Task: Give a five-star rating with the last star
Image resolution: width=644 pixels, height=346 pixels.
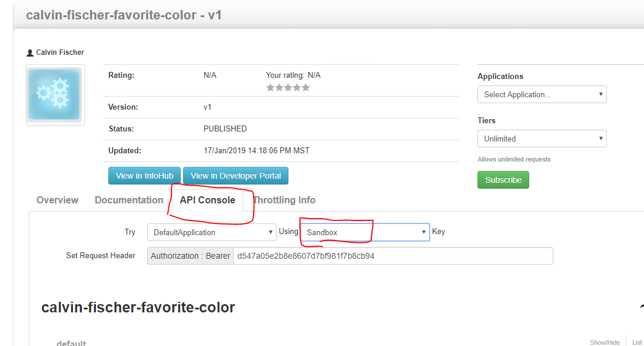Action: (x=306, y=88)
